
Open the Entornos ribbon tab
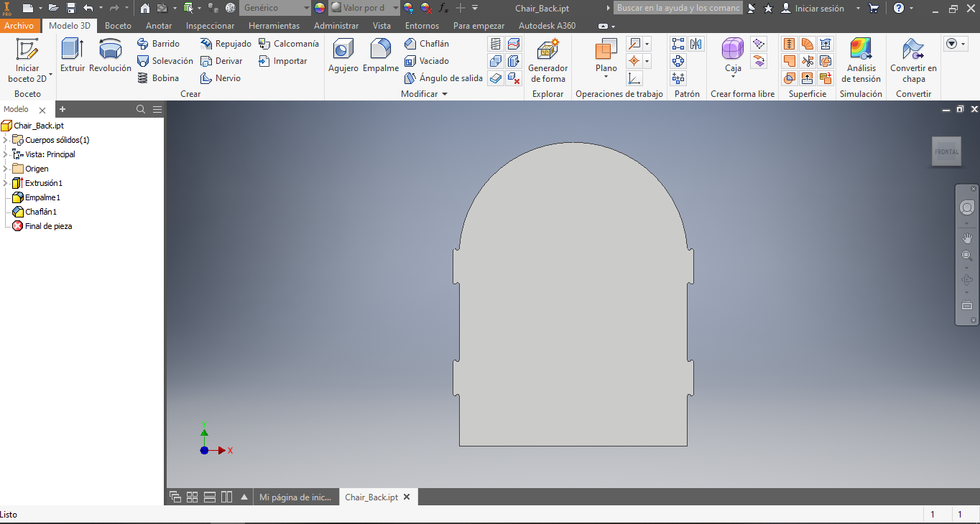coord(422,26)
